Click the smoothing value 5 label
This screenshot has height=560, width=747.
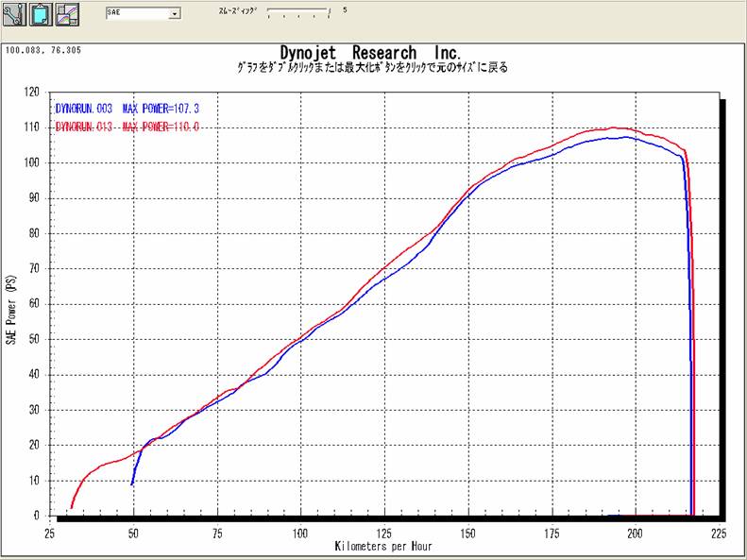tap(345, 10)
